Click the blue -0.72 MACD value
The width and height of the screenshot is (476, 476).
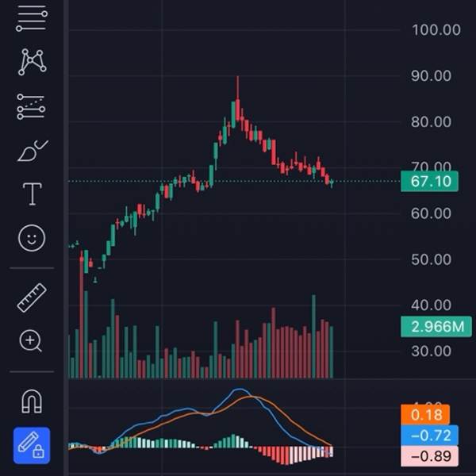(x=429, y=436)
